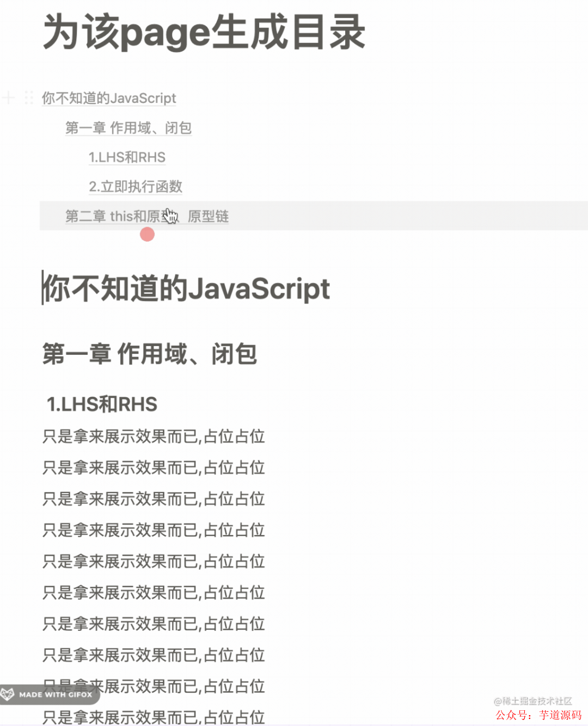This screenshot has height=726, width=588.
Task: Click the '1.LHS和RHS' body subheading
Action: [x=102, y=404]
